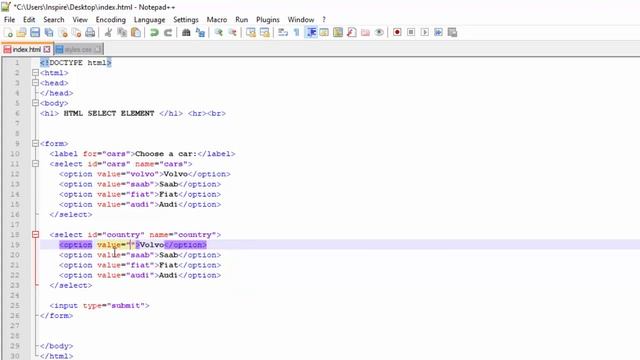Screen dimensions: 640x360
Task: Click the Close document toolbar icon
Action: tap(63, 33)
